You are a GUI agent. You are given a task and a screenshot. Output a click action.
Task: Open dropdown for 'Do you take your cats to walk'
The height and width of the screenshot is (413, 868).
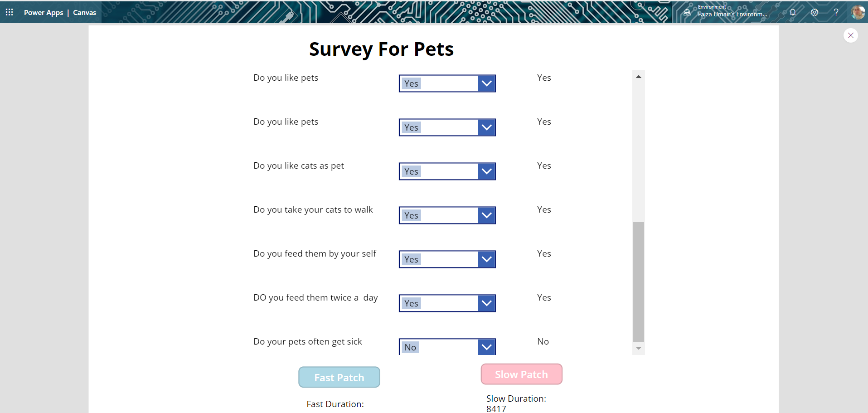click(x=486, y=215)
